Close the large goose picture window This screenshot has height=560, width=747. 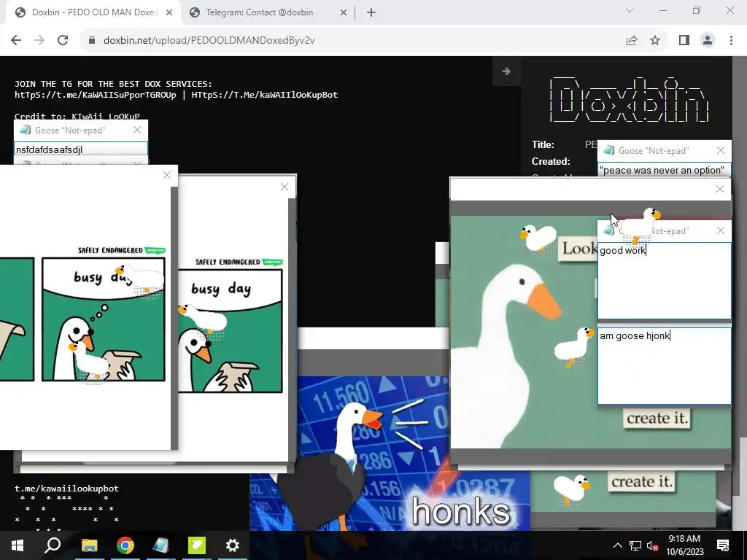(x=720, y=189)
